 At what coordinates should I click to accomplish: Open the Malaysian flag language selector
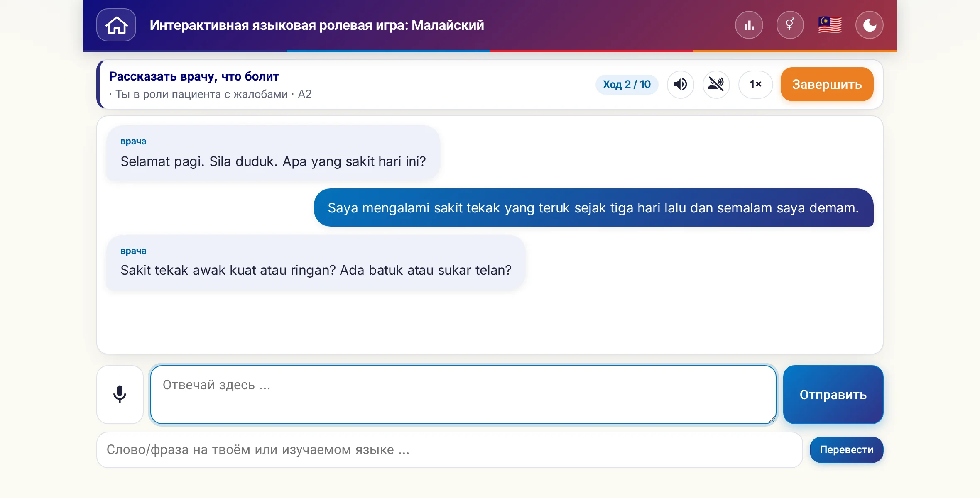tap(830, 25)
